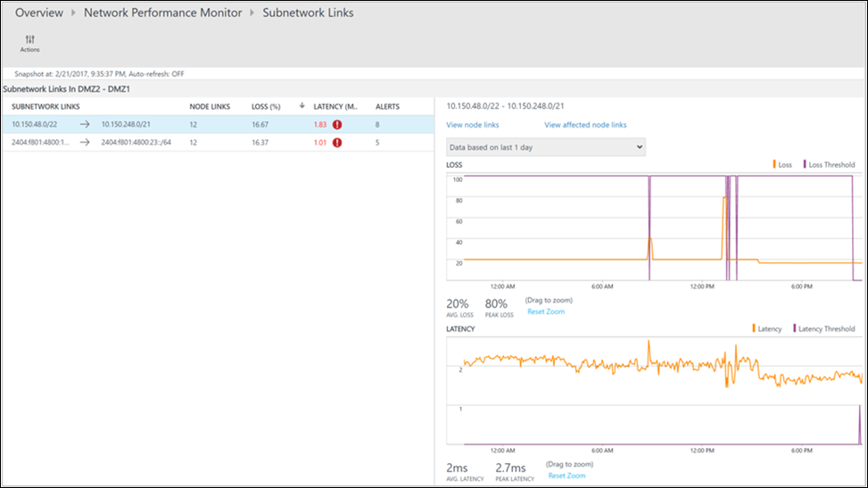Reset Zoom on the Loss chart

545,311
